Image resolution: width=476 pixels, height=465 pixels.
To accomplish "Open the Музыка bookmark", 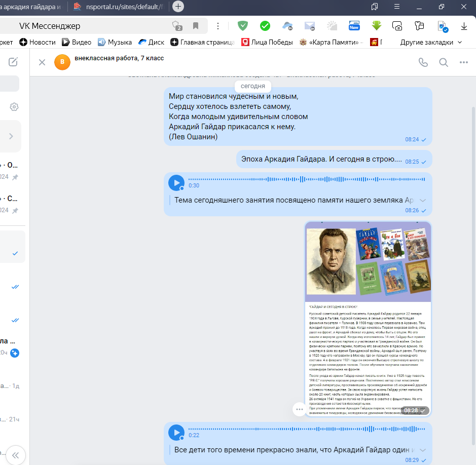I will point(115,42).
